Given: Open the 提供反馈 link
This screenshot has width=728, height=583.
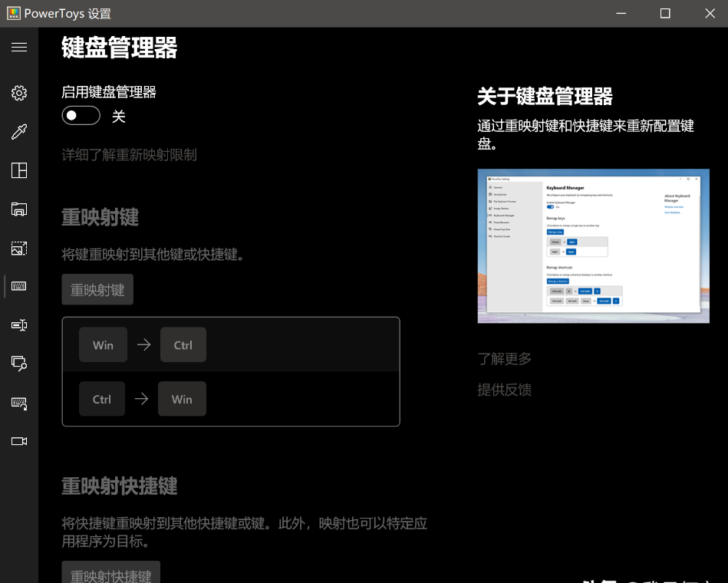Looking at the screenshot, I should [504, 390].
